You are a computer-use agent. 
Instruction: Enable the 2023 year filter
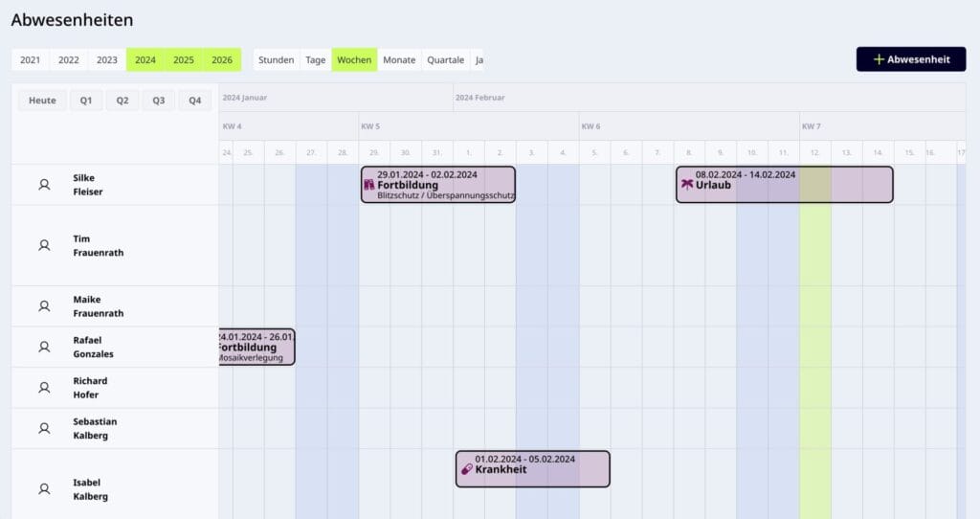click(x=107, y=59)
